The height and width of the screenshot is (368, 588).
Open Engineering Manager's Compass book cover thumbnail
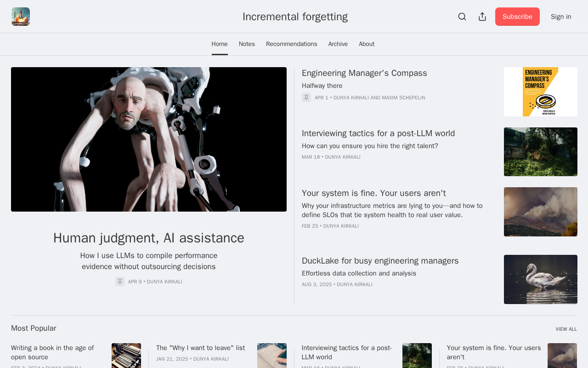click(540, 92)
